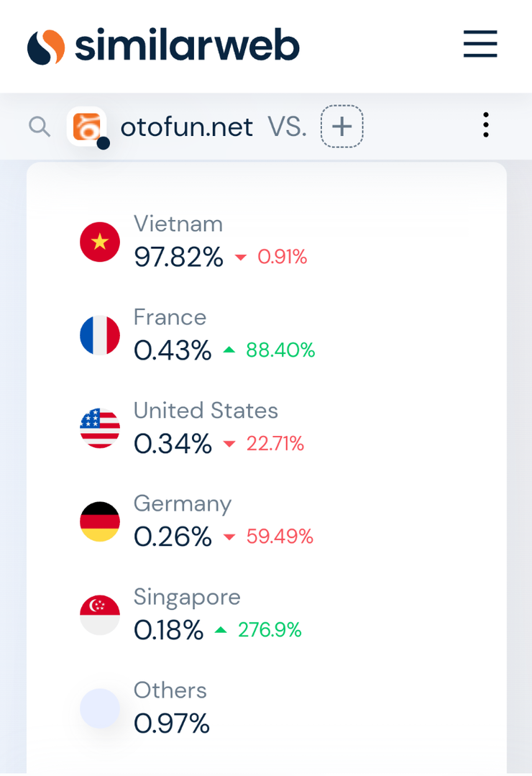Click the Singapore flag icon
This screenshot has width=532, height=776.
point(100,615)
